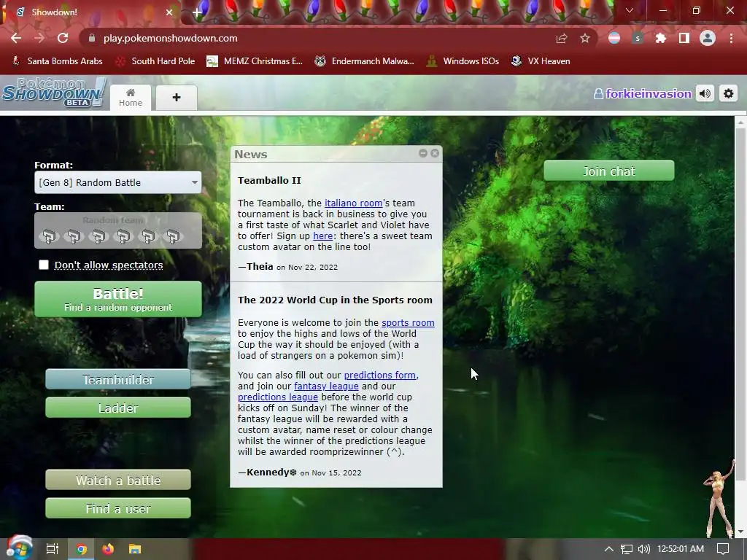Viewport: 747px width, 560px height.
Task: Open the Windows ISOs bookmark
Action: click(463, 61)
